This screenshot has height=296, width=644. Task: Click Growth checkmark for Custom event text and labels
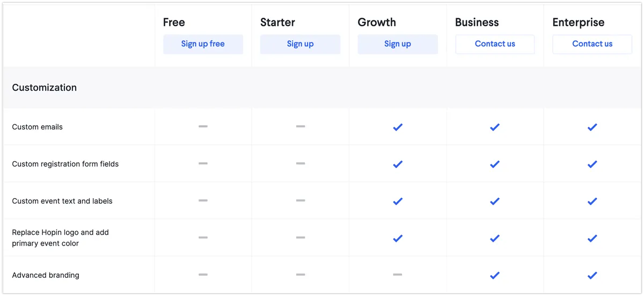(x=398, y=201)
